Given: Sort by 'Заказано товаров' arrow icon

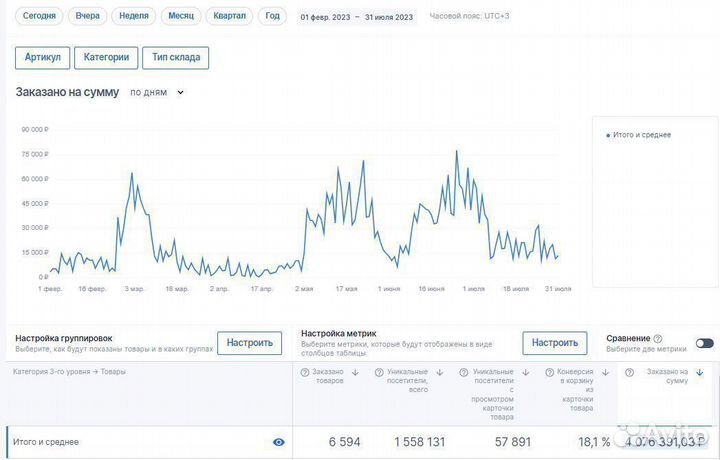Looking at the screenshot, I should tap(355, 373).
